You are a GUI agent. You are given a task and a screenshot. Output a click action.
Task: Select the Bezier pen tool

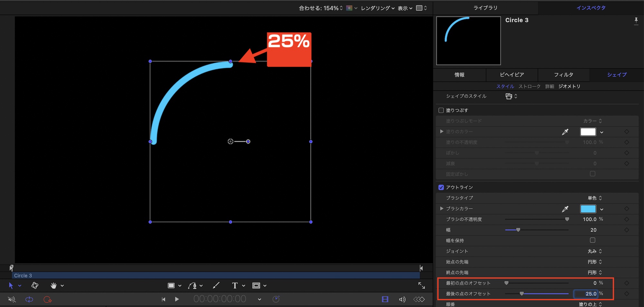(x=193, y=285)
